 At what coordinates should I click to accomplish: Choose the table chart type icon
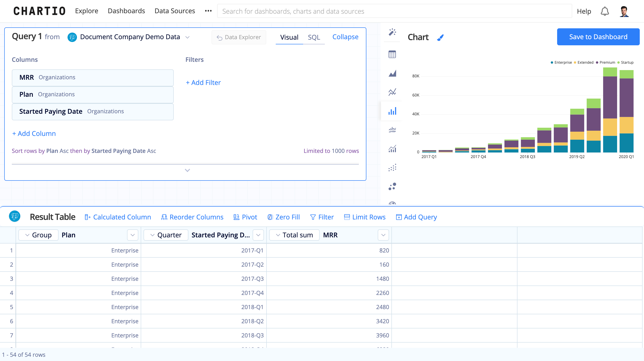pos(392,54)
